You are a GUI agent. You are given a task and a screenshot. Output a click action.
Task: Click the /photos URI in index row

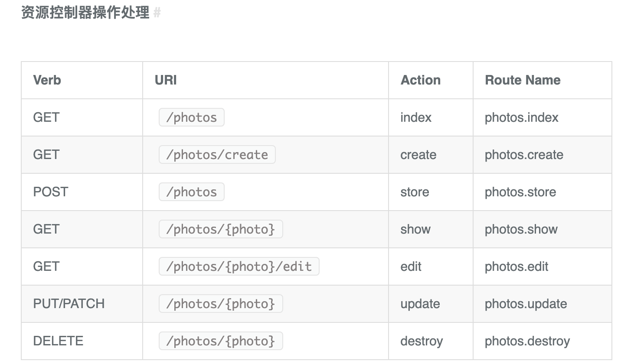(x=192, y=117)
